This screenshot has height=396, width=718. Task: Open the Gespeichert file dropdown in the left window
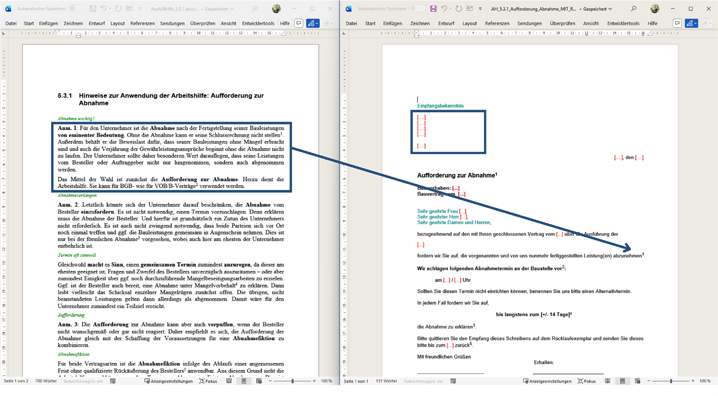218,9
